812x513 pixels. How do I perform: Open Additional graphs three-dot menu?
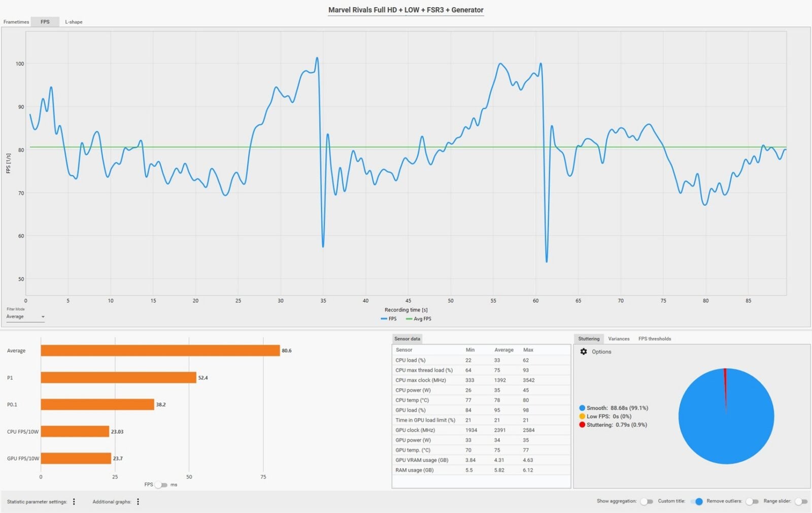pyautogui.click(x=138, y=502)
